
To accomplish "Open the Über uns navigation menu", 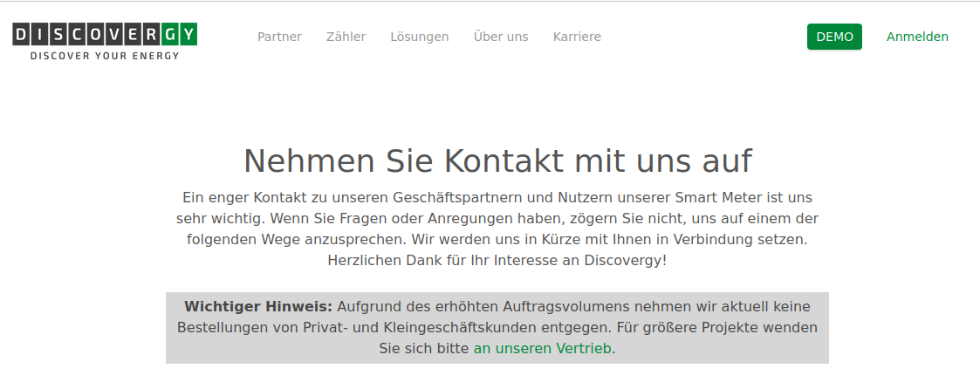I will [501, 37].
